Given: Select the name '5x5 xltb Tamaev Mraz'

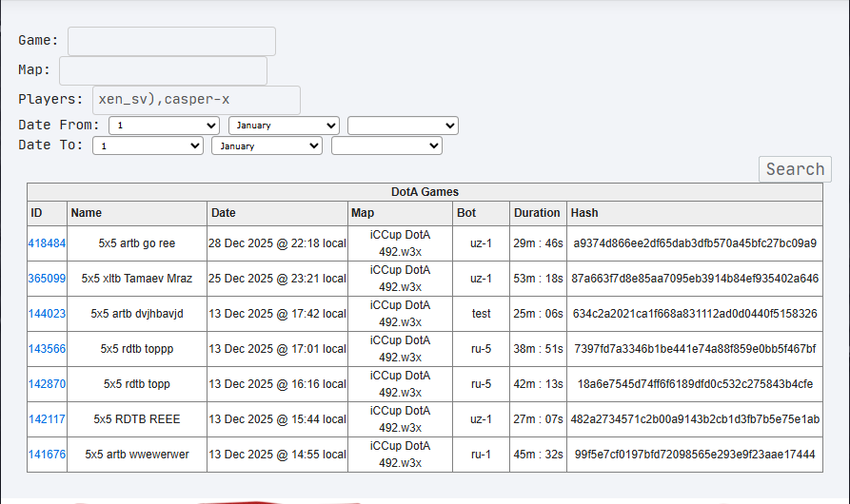Looking at the screenshot, I should [137, 279].
